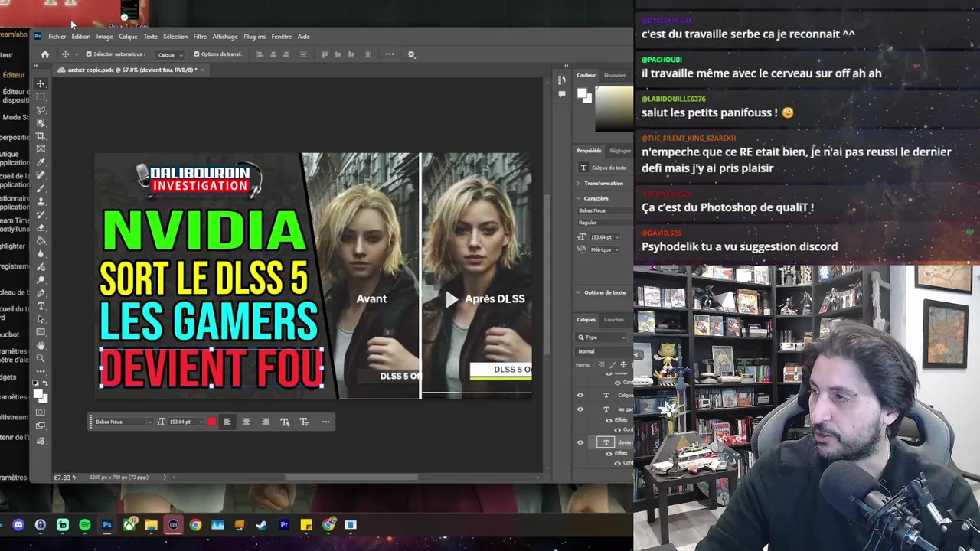Hide the 'les gamers' text layer
Screen dimensions: 980x551
[x=580, y=409]
